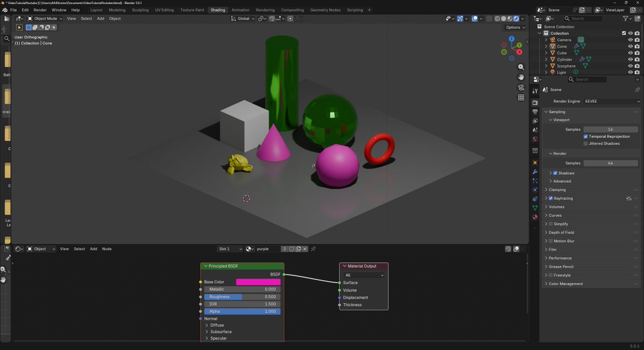Hide the Cone in the outliner via eye icon

click(x=631, y=47)
